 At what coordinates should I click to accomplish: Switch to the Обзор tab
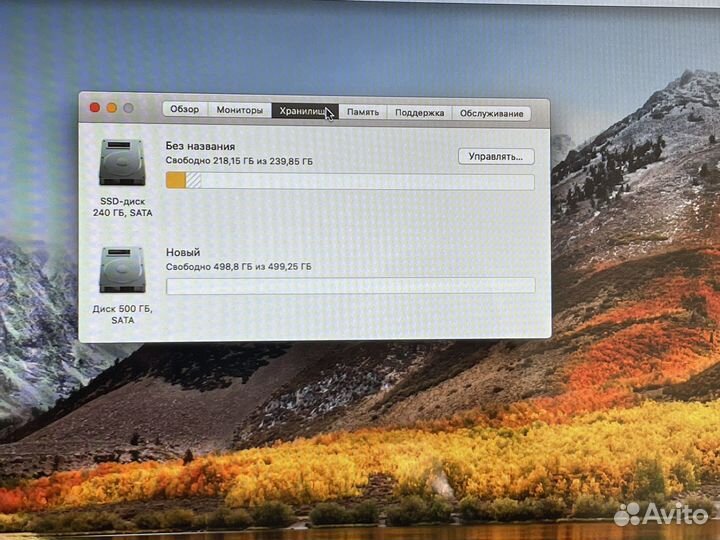coord(185,109)
